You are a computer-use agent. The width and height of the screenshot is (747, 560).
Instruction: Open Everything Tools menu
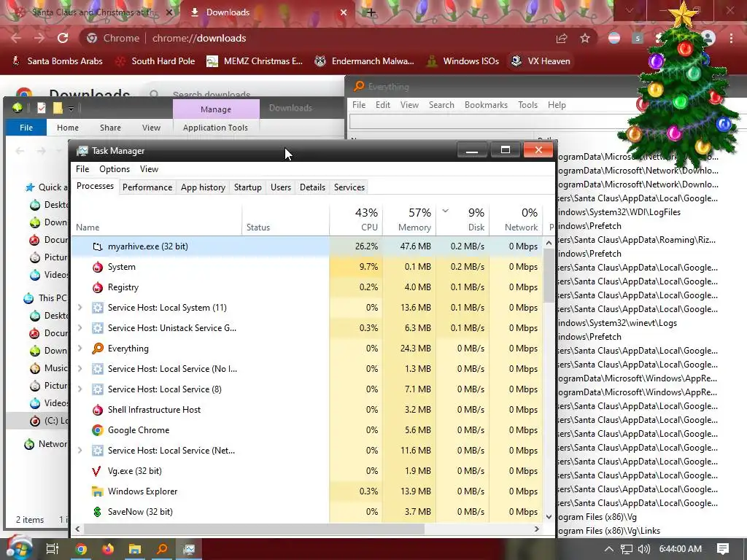tap(528, 105)
